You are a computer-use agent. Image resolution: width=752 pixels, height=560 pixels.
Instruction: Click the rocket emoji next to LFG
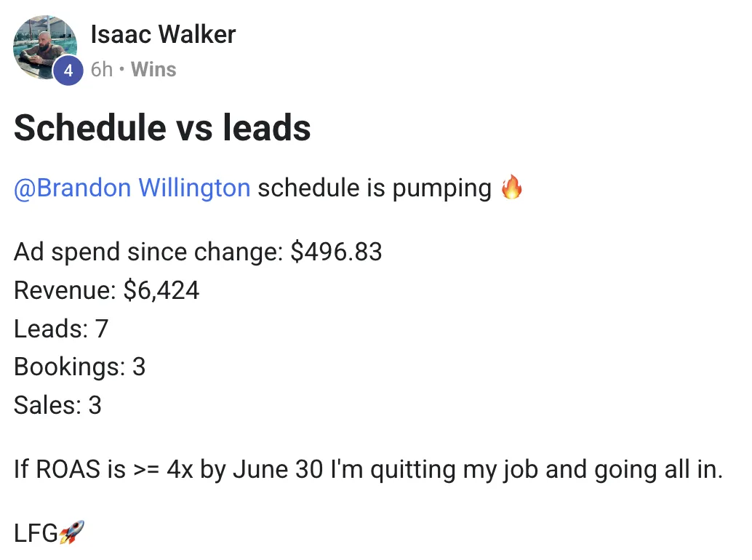[x=71, y=533]
